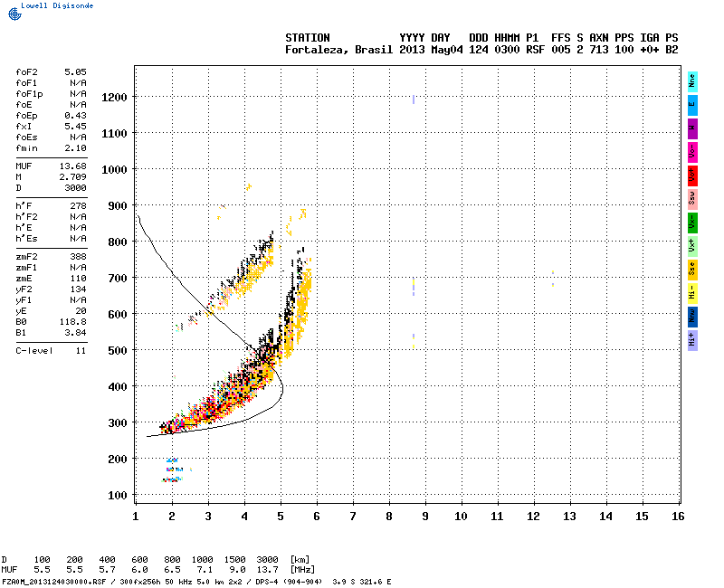
Task: Select the lavender Hi+ legend swatch
Action: (x=692, y=341)
